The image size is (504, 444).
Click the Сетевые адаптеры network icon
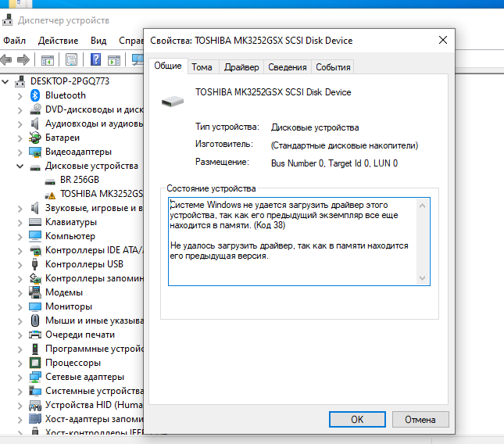(35, 377)
